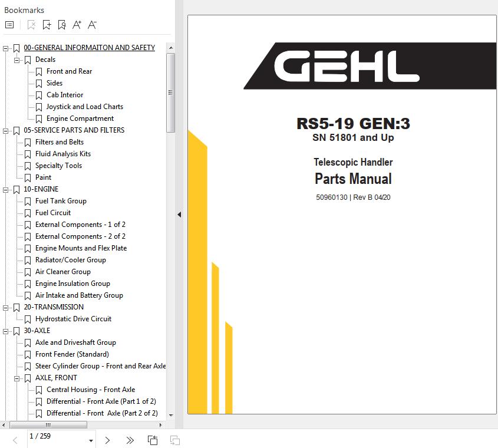Image resolution: width=498 pixels, height=448 pixels.
Task: Open the bookmarks options list icon
Action: point(9,25)
